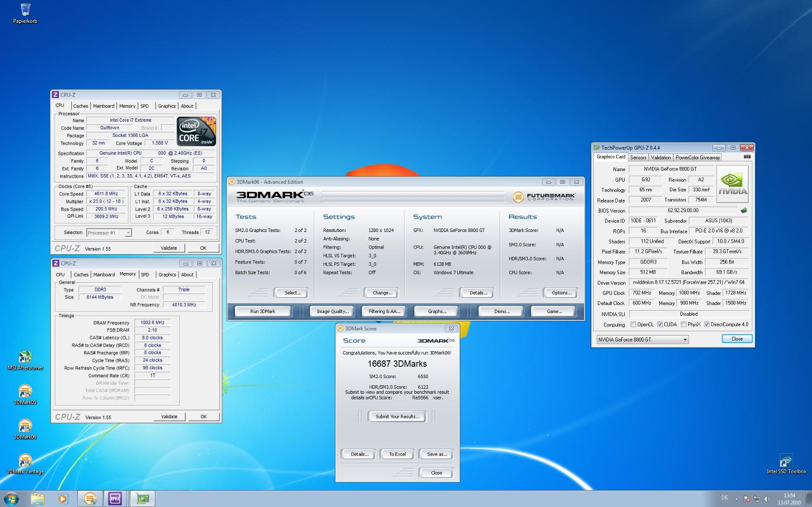
Task: Click the GPU Clock 702 MHz value
Action: tap(642, 293)
